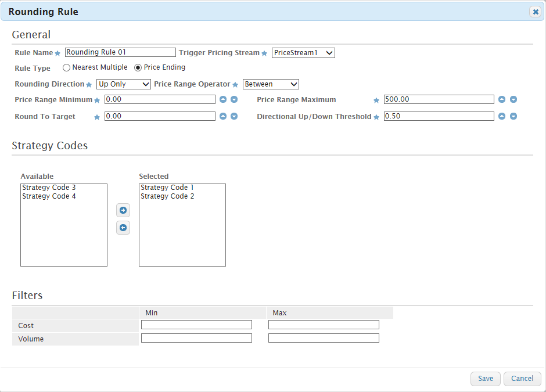Select the Price Ending rule type
This screenshot has height=392, width=546.
(138, 68)
